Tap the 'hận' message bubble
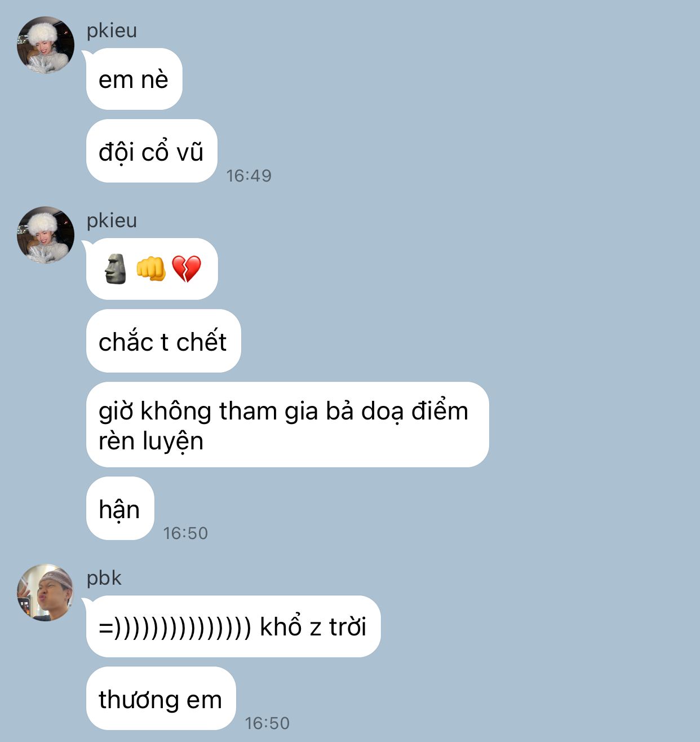 (x=120, y=509)
